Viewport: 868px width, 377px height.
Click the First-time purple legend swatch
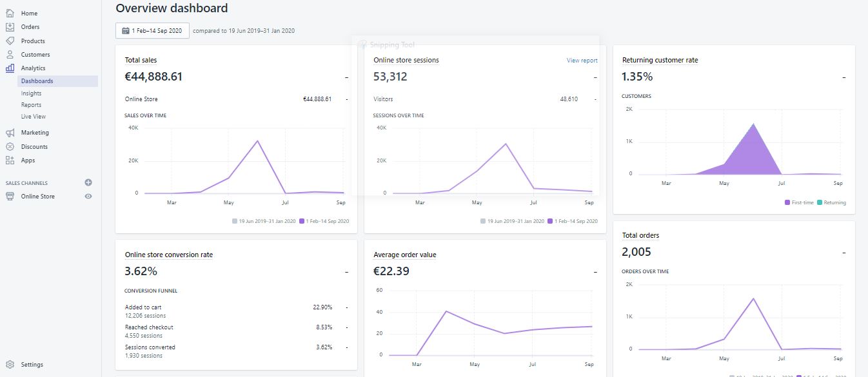pyautogui.click(x=787, y=202)
